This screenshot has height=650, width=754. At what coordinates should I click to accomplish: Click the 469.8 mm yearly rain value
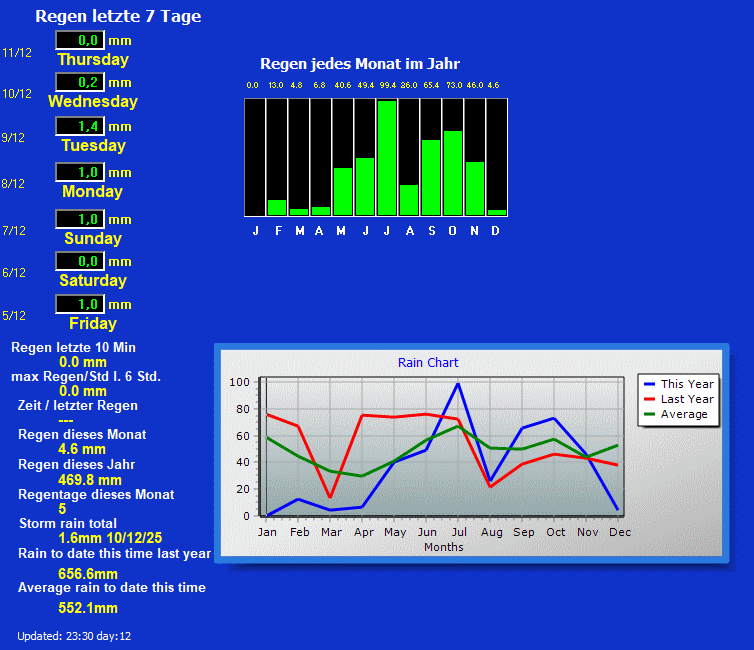pyautogui.click(x=90, y=480)
